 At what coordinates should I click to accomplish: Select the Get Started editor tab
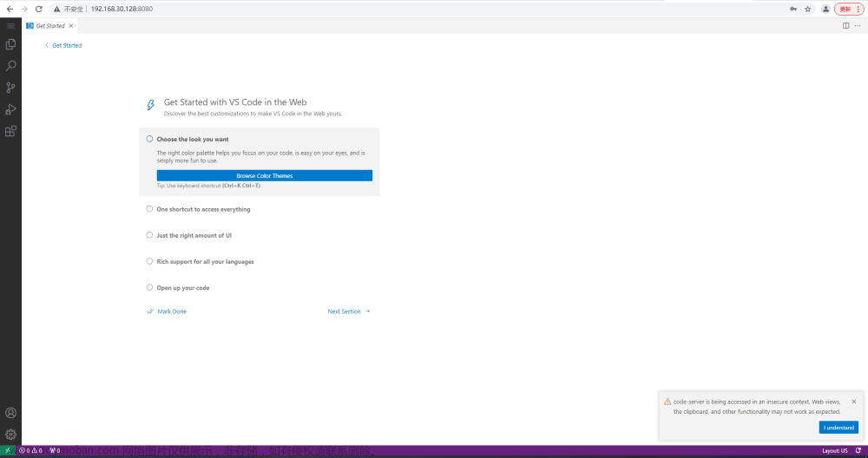[49, 26]
